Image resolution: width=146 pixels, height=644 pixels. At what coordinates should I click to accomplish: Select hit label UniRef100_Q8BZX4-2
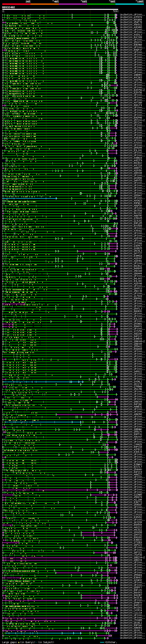coord(132,557)
